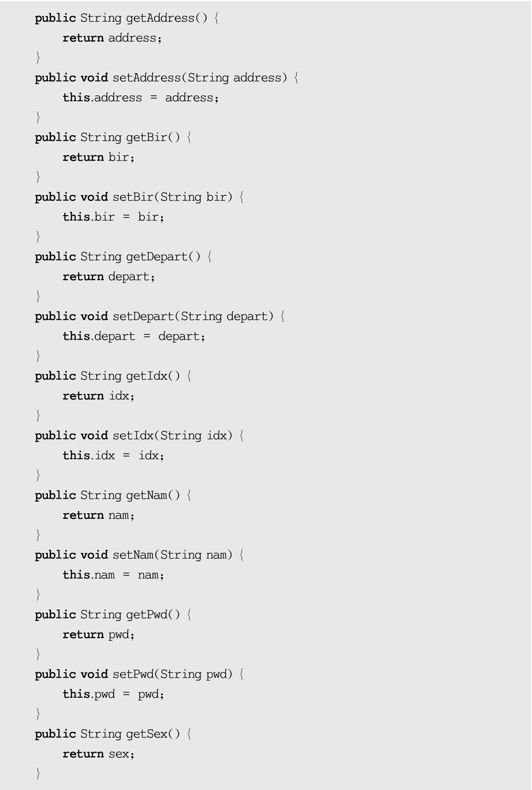Viewport: 532px width, 790px height.
Task: Click the this.depart assignment line
Action: click(x=134, y=336)
